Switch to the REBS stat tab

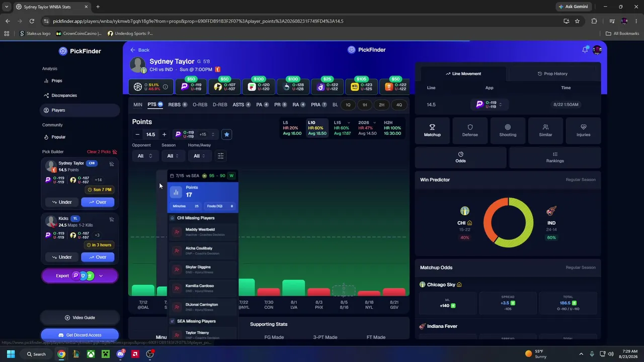click(x=178, y=105)
